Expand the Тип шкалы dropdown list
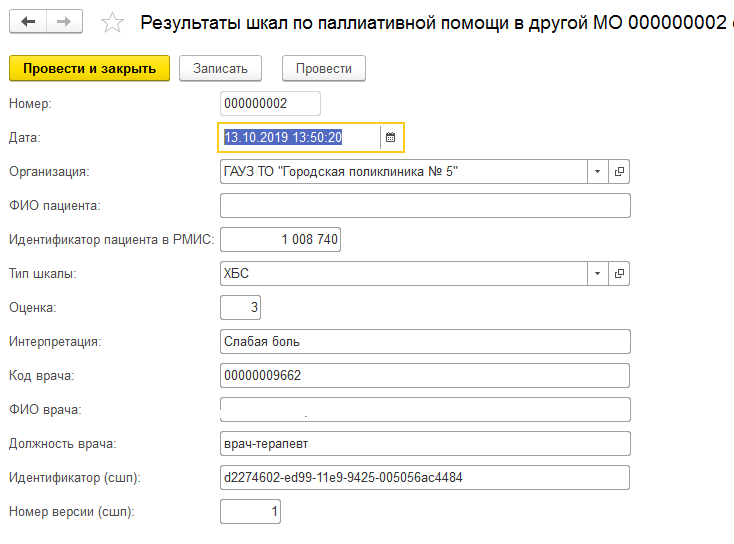 [x=597, y=273]
